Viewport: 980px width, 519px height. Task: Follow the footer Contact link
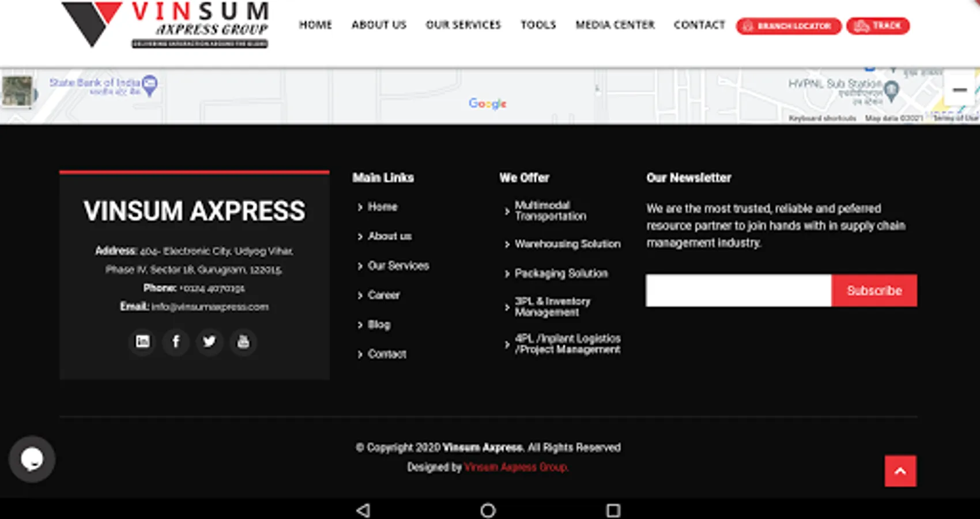[387, 354]
